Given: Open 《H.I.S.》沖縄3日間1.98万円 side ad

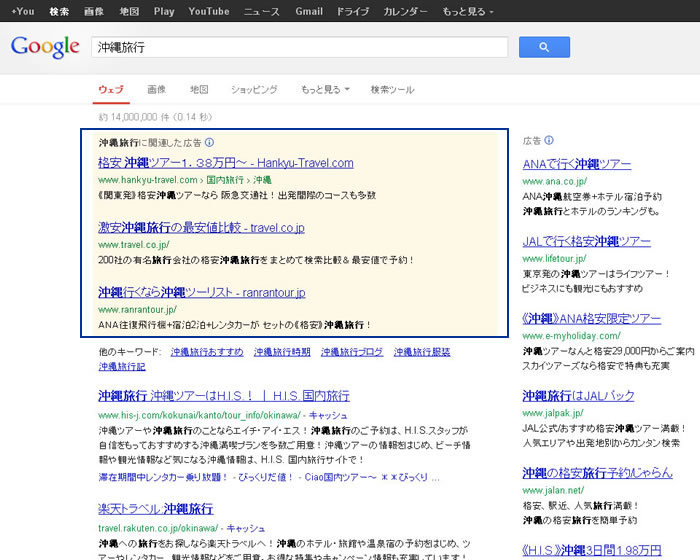Looking at the screenshot, I should point(592,550).
